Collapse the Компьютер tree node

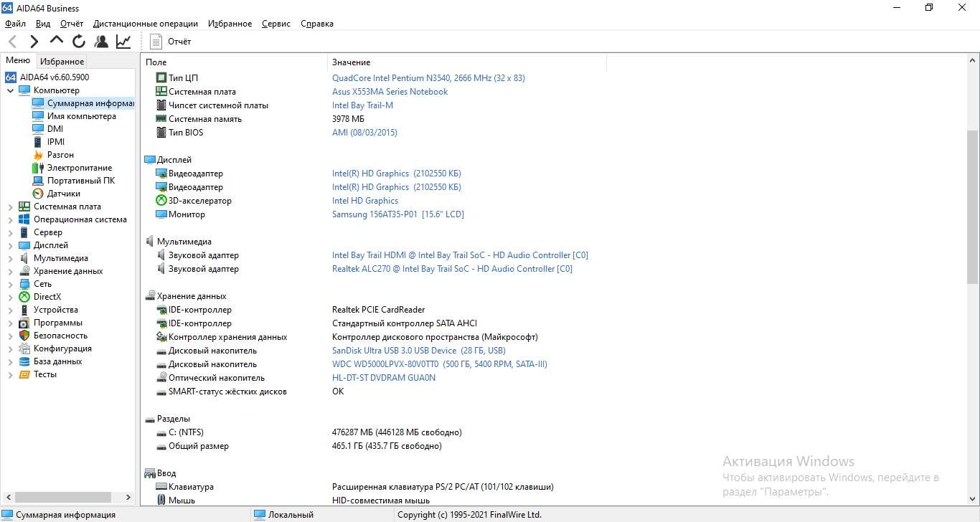point(11,90)
